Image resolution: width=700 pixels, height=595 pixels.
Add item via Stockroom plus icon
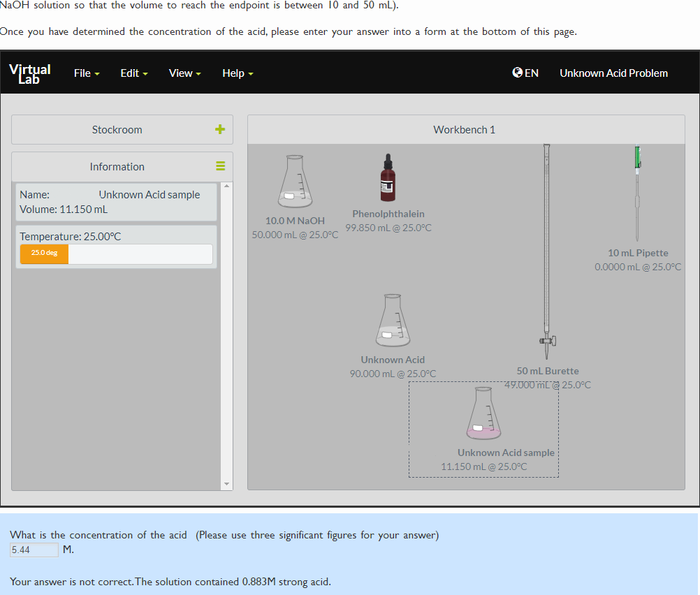point(220,129)
